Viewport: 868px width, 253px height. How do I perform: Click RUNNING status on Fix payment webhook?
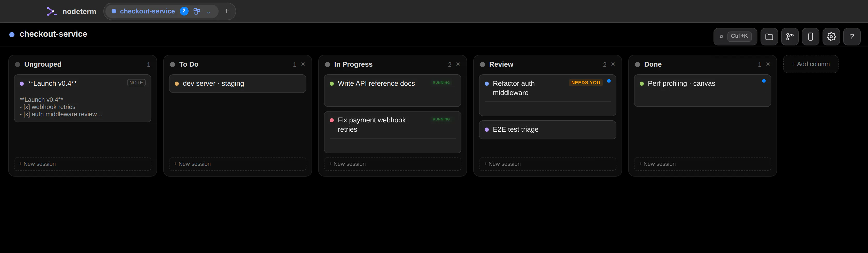pos(441,119)
